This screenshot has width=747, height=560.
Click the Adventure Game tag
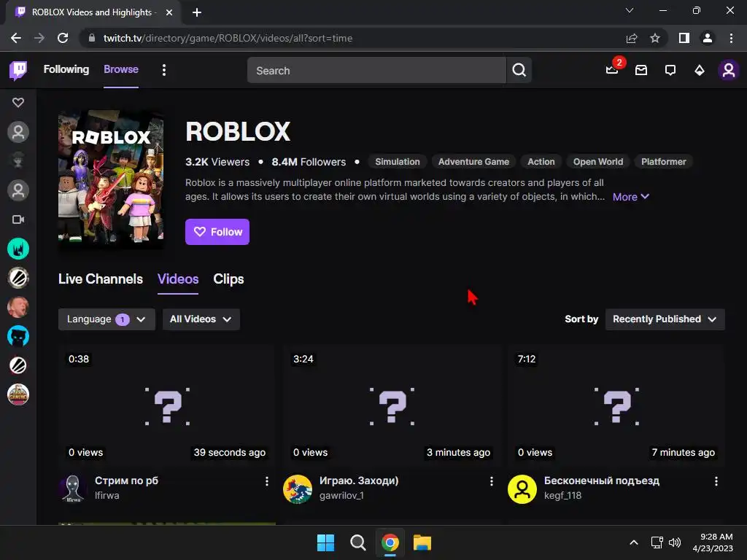click(x=473, y=162)
